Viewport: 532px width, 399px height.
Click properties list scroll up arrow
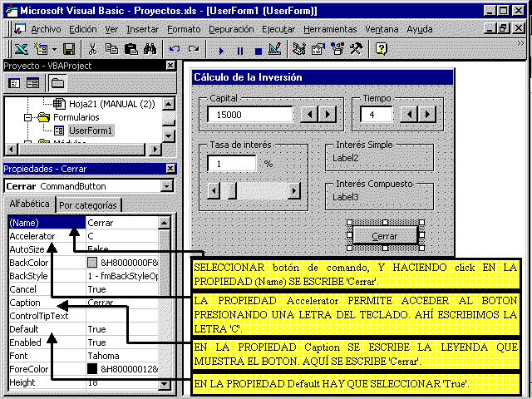tap(165, 223)
